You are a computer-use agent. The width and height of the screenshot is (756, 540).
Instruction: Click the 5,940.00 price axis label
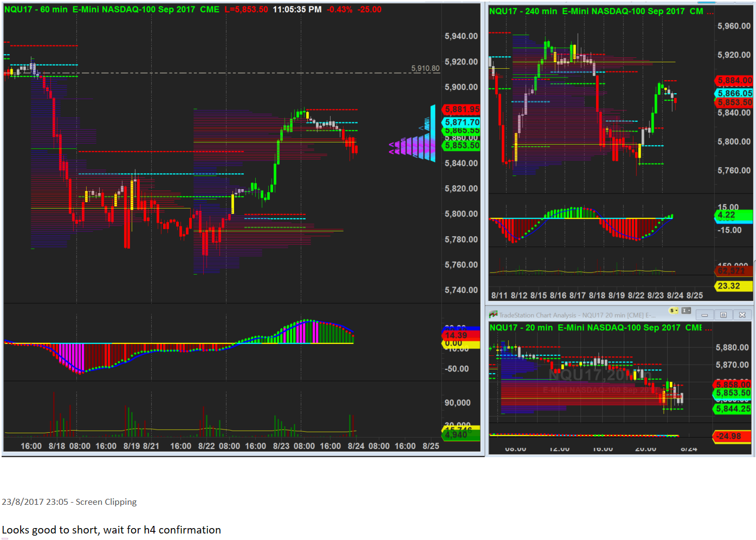tap(461, 36)
